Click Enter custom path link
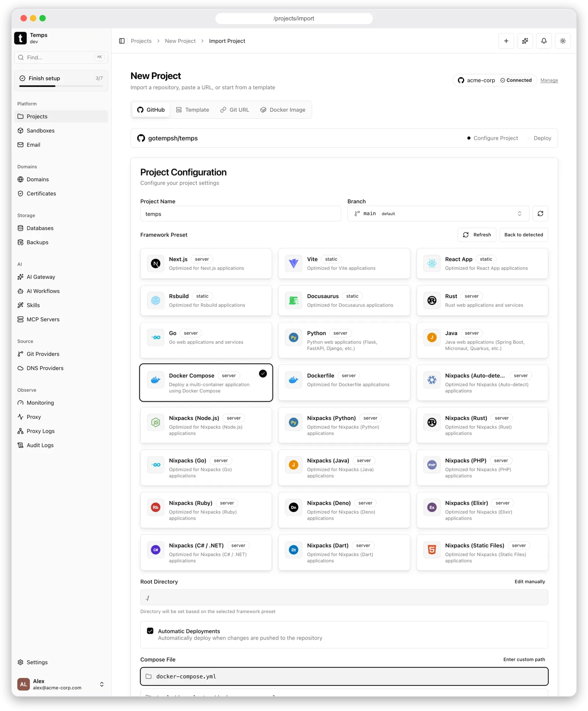The image size is (588, 711). tap(524, 659)
